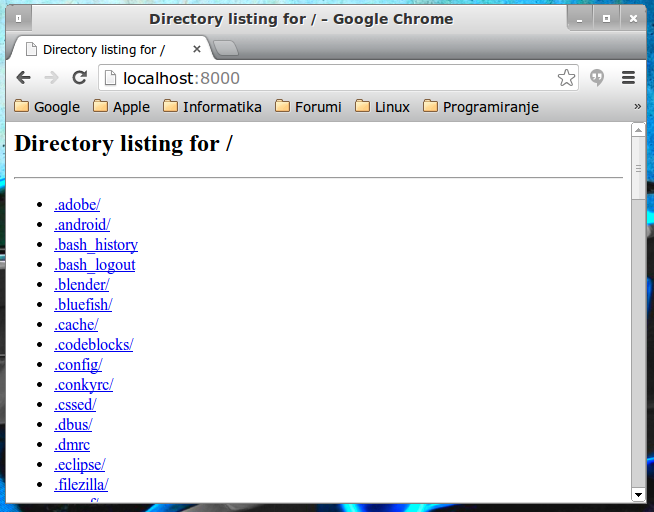
Task: Bookmark this page with the star icon
Action: point(566,78)
